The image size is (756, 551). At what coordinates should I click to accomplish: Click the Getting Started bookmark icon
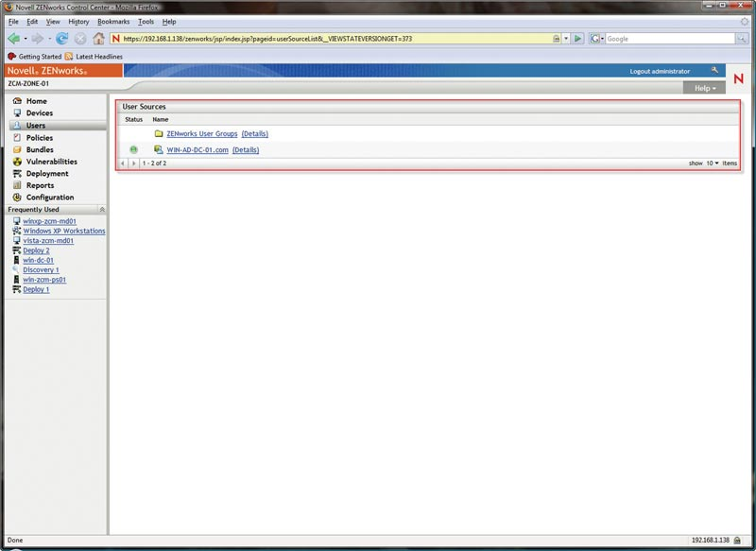click(x=12, y=57)
